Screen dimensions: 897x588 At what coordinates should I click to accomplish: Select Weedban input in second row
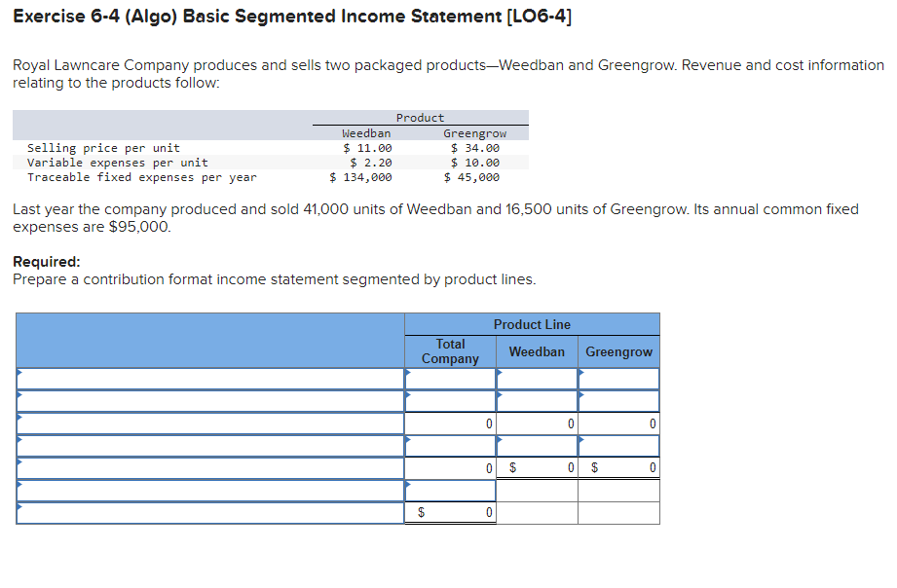tap(537, 401)
